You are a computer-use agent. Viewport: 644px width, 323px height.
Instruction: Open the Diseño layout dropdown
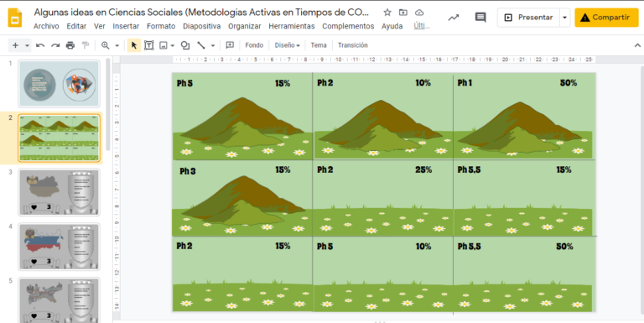coord(287,45)
